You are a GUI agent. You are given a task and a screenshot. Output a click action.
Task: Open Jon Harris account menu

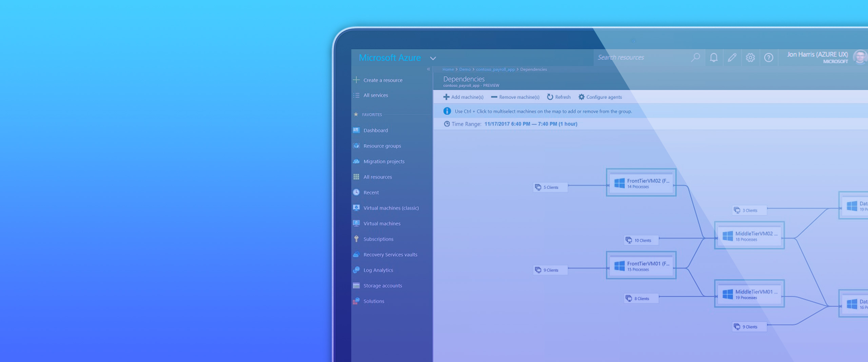pos(827,57)
